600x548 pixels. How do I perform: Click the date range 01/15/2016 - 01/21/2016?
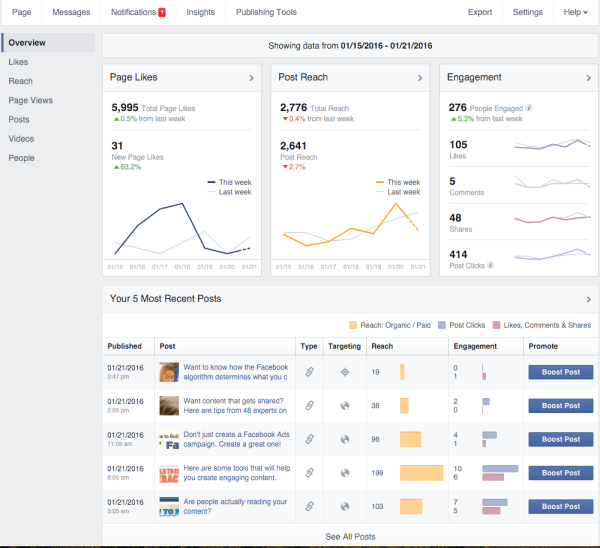click(x=386, y=46)
